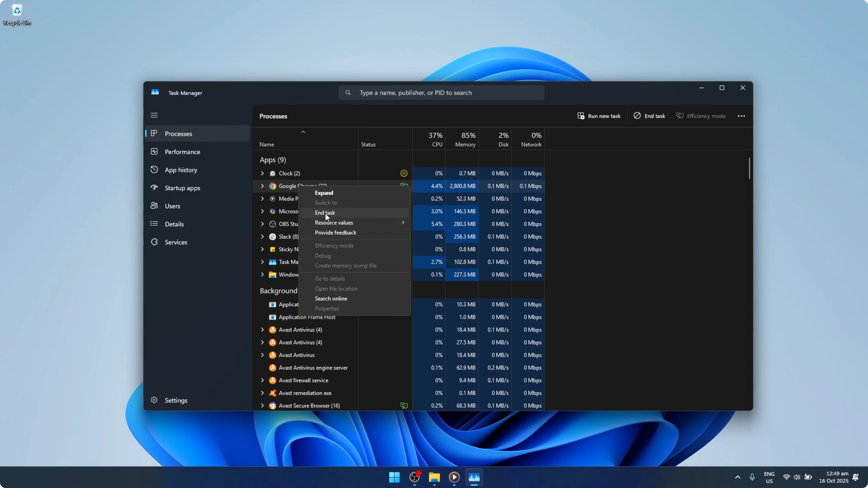
Task: Select the Processes page in sidebar
Action: tap(197, 134)
